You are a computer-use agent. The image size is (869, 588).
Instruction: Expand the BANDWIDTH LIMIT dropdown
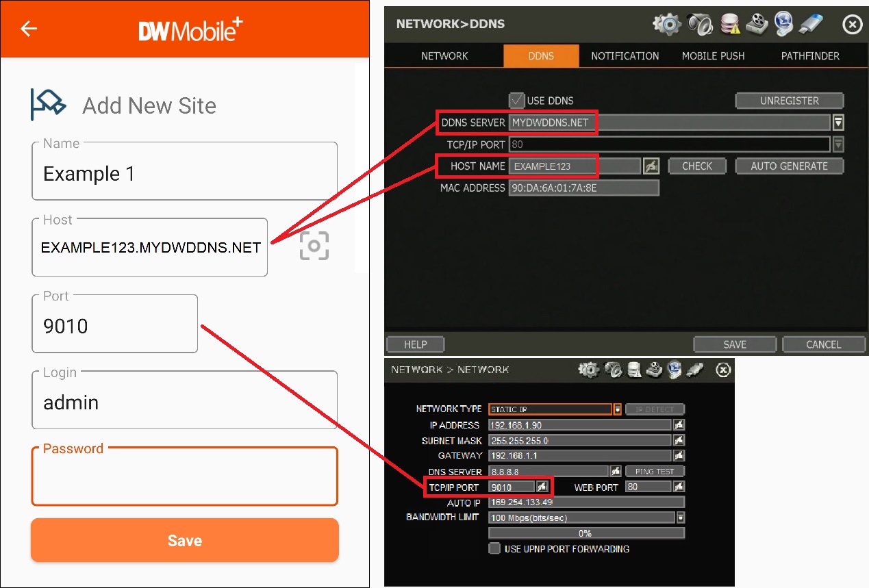tap(680, 517)
